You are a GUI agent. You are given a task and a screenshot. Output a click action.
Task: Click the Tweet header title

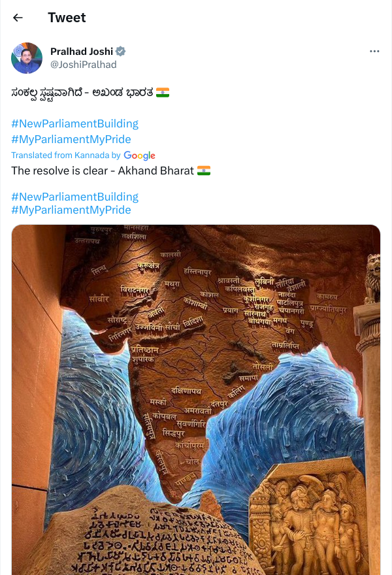coord(67,17)
